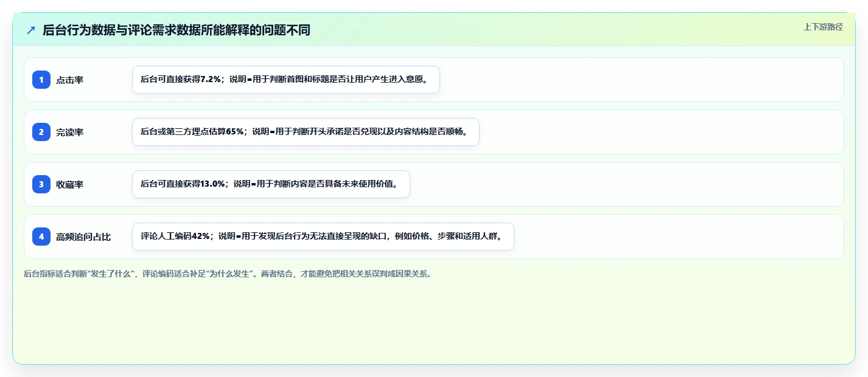Click the box reading 后台可直接获得13.0%

pyautogui.click(x=271, y=184)
